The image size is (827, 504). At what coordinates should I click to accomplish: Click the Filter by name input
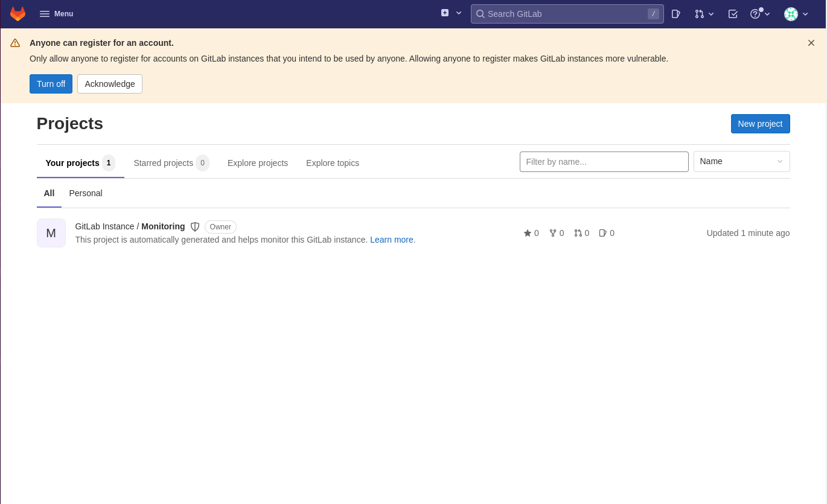click(x=604, y=162)
